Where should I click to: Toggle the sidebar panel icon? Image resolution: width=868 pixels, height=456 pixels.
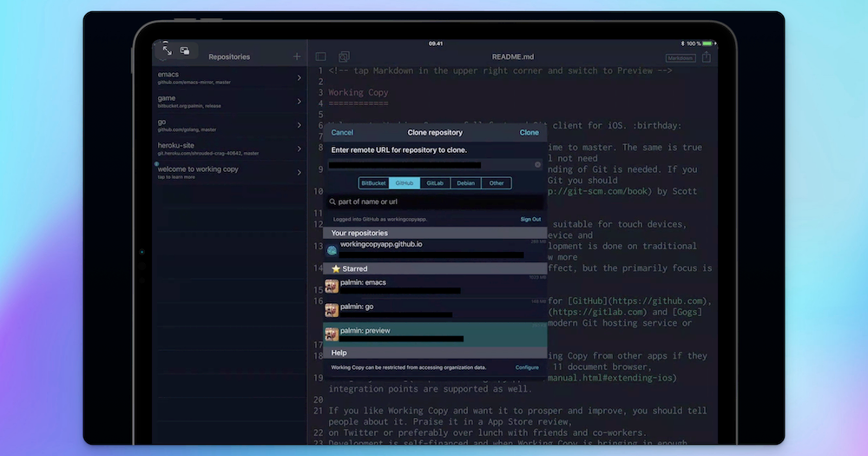click(320, 56)
